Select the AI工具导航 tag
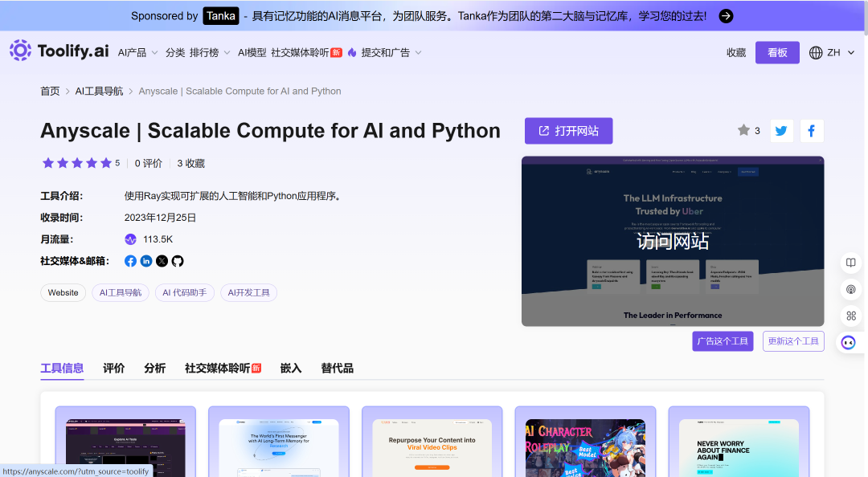This screenshot has width=868, height=477. coord(120,293)
